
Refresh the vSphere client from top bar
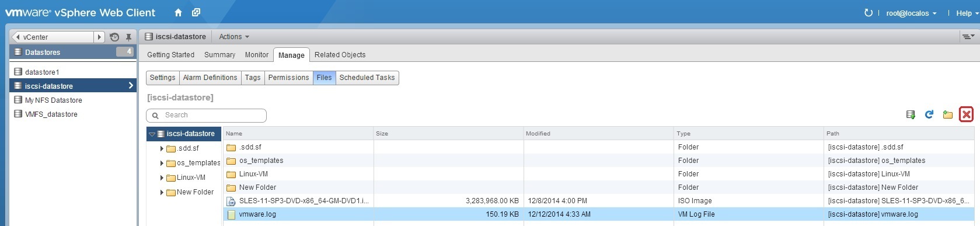point(868,13)
